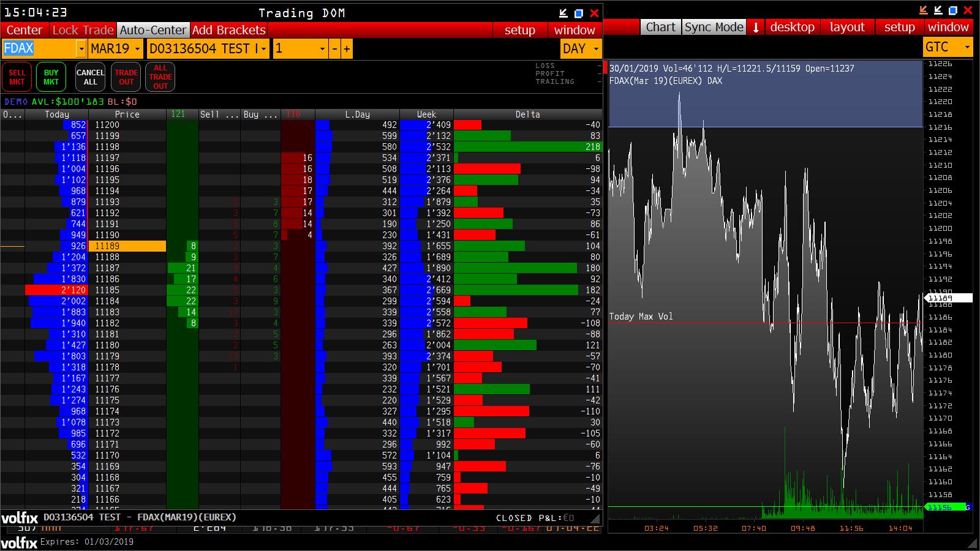Click the FDAX symbol input field

pyautogui.click(x=39, y=48)
